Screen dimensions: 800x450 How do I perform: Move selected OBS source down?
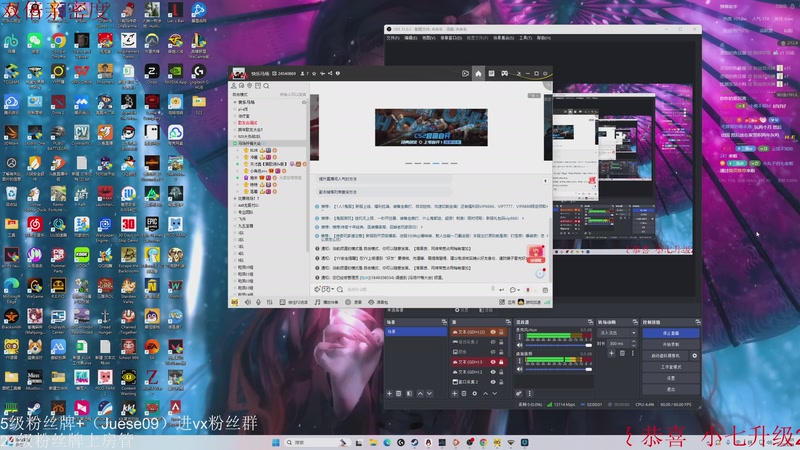(494, 393)
